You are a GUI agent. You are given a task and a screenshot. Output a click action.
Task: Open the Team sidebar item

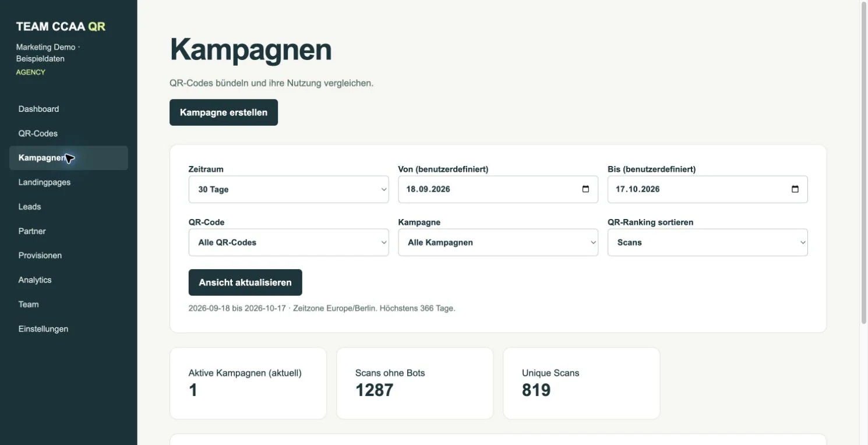point(69,305)
